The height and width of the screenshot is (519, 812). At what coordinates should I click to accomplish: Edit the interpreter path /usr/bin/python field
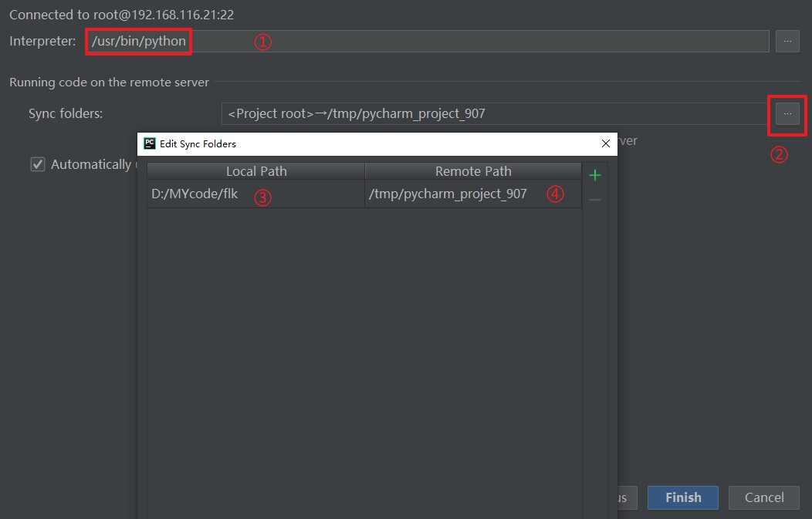pos(137,41)
